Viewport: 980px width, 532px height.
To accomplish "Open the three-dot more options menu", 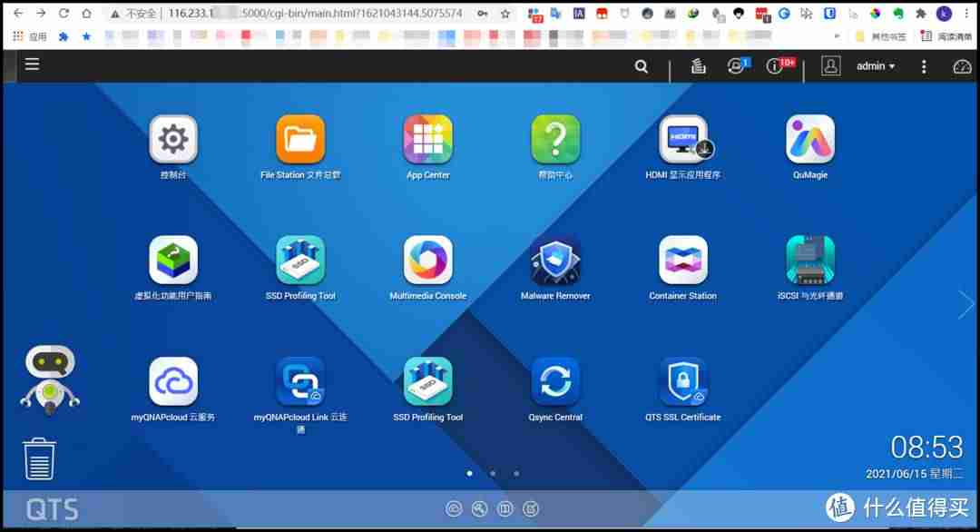I will 924,66.
